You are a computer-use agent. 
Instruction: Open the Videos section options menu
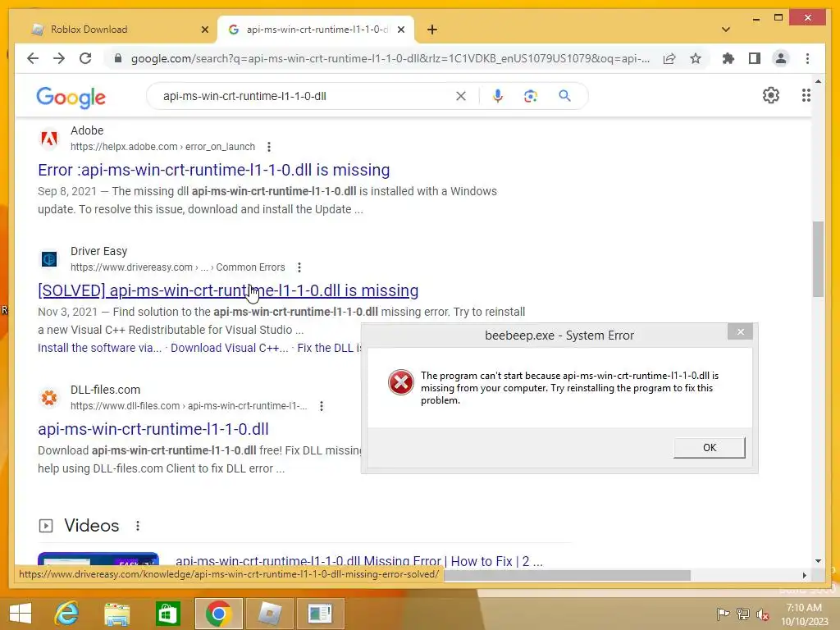tap(138, 526)
